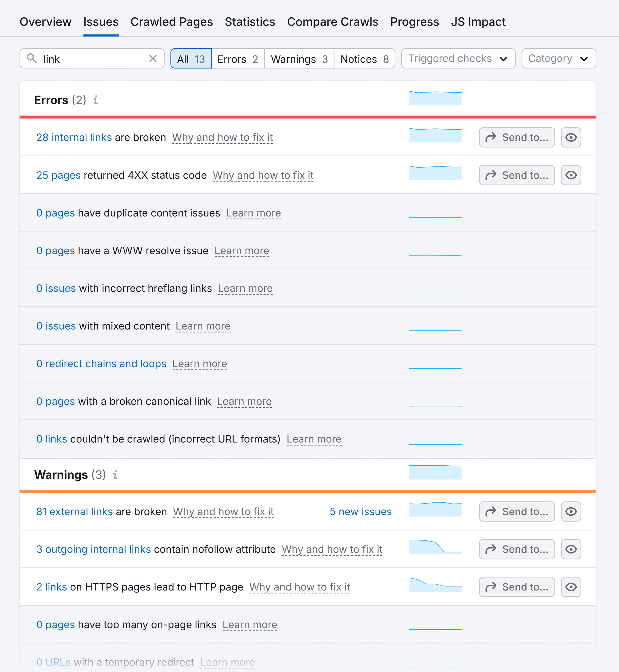This screenshot has width=619, height=672.
Task: Open 'Why and how to fix it' for broken internal links
Action: coord(222,138)
